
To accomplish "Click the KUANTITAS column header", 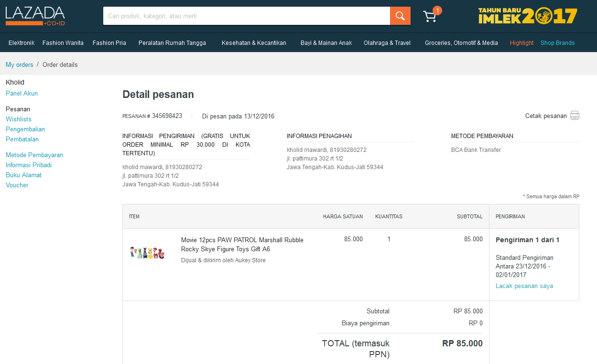I will tap(389, 216).
